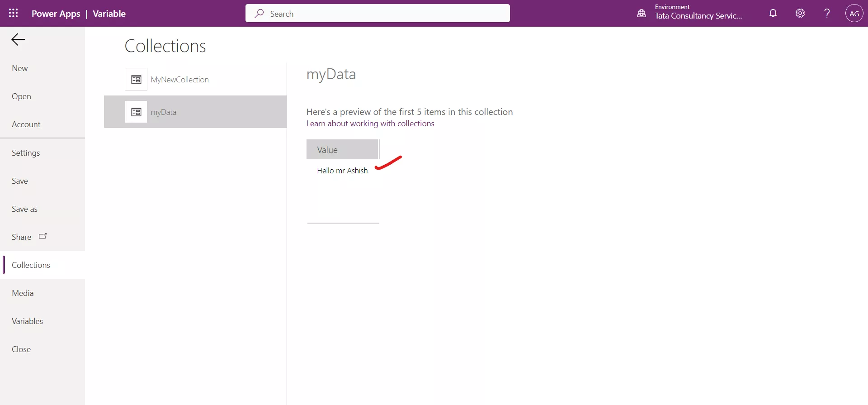Go to the Account page

(42, 124)
